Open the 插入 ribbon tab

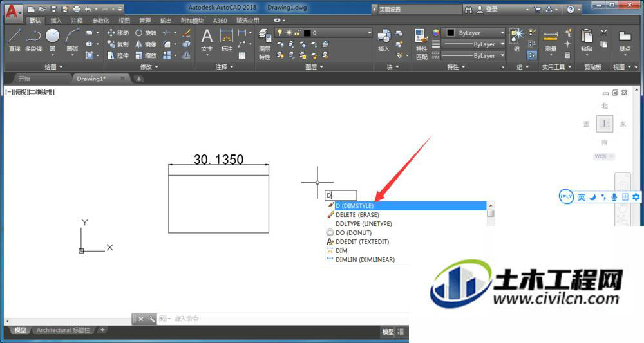point(55,20)
